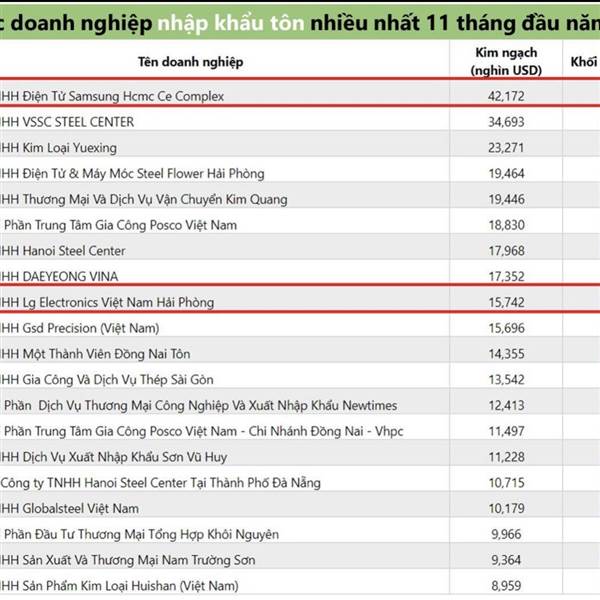Viewport: 600px width, 600px height.
Task: Click the value 17,968
Action: tap(506, 251)
